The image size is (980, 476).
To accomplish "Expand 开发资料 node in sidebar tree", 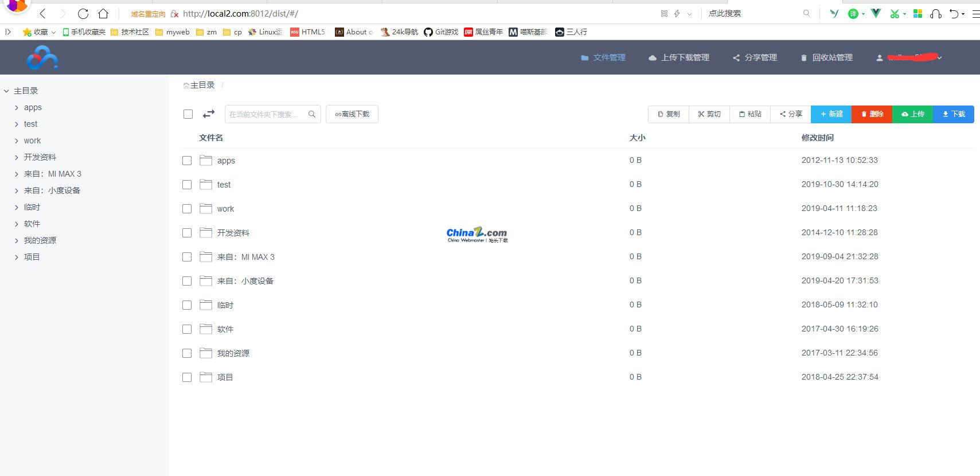I will [x=17, y=157].
